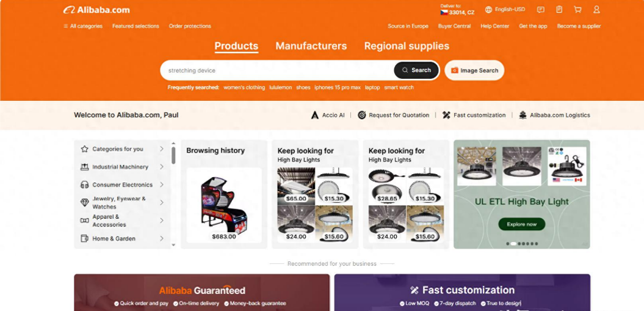Expand Industrial Machinery chevron
644x311 pixels.
162,167
